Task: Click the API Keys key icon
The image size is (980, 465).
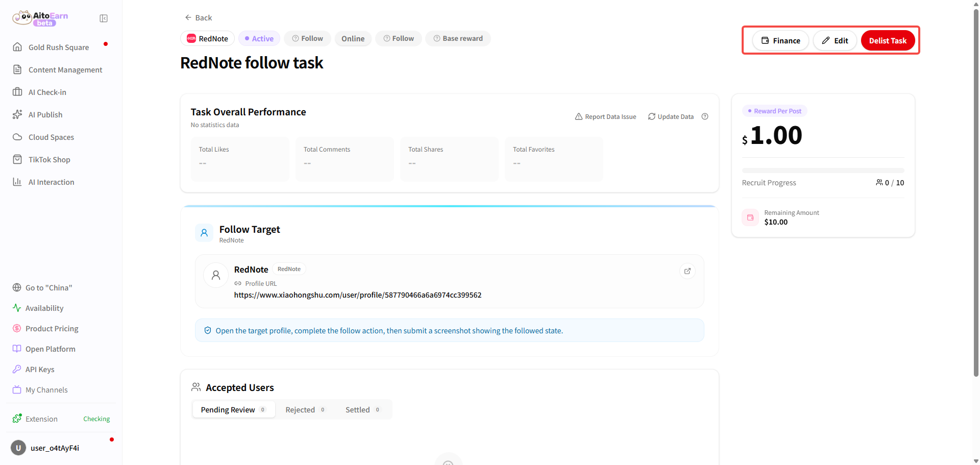Action: coord(17,369)
